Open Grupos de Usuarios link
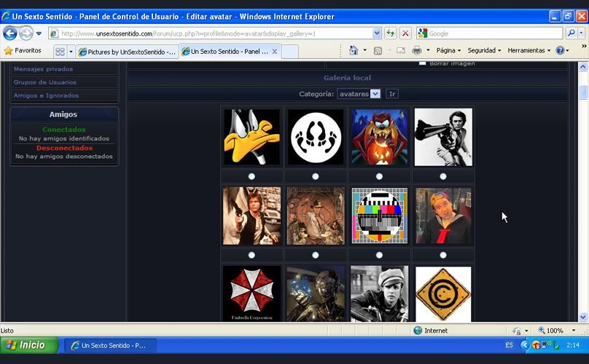Viewport: 589px width, 364px height. 44,82
